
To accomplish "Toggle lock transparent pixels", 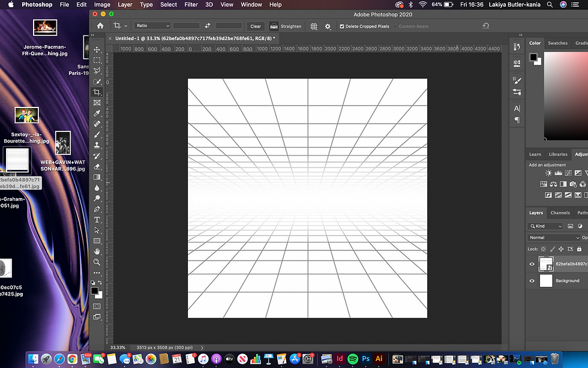I will (x=544, y=249).
